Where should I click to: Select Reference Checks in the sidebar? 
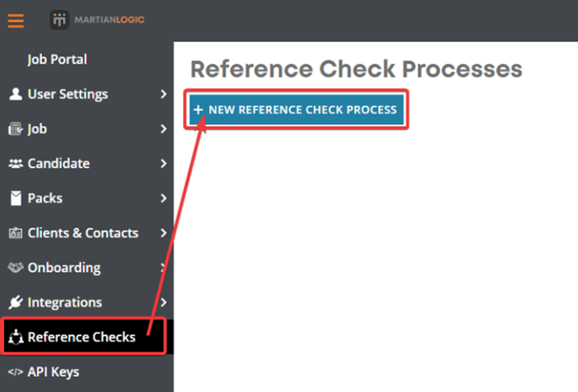84,337
